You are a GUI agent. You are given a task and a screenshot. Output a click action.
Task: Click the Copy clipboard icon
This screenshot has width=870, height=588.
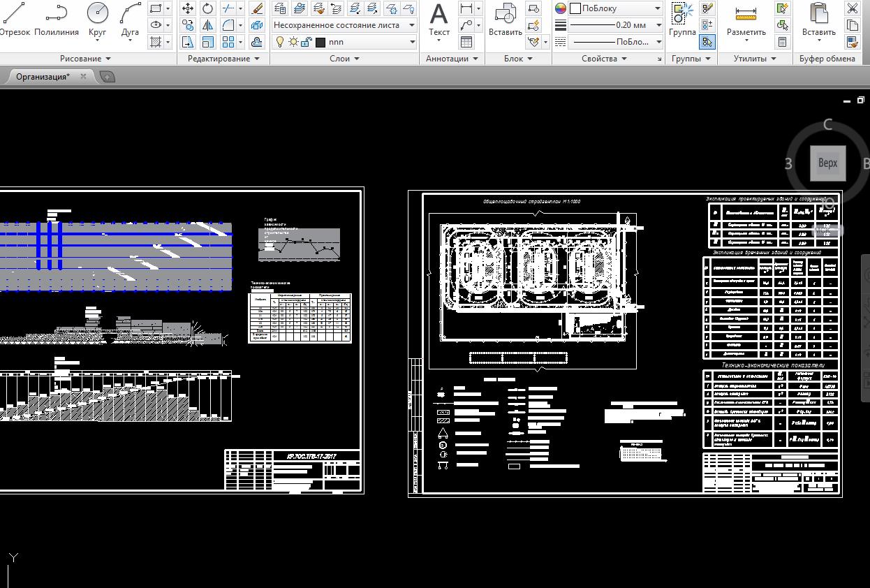[x=852, y=25]
